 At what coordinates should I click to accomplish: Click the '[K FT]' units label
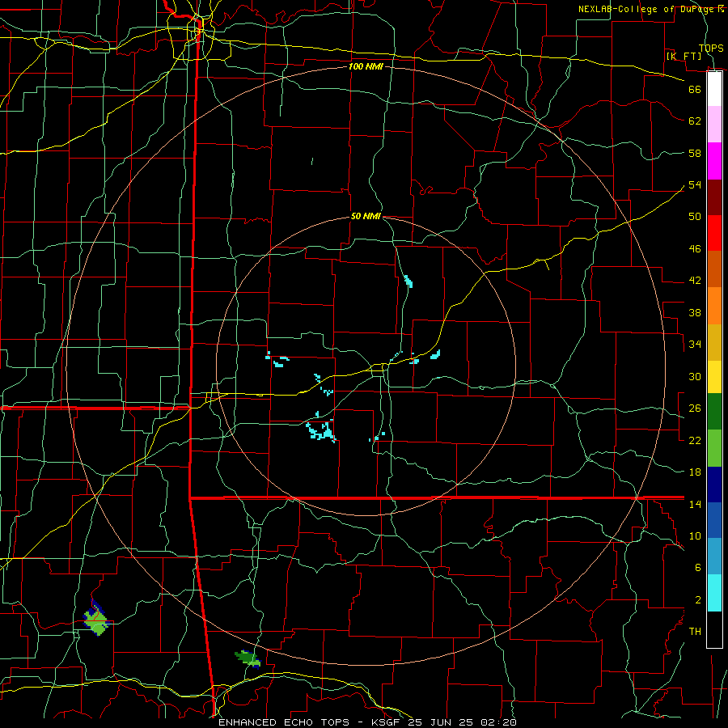[684, 57]
